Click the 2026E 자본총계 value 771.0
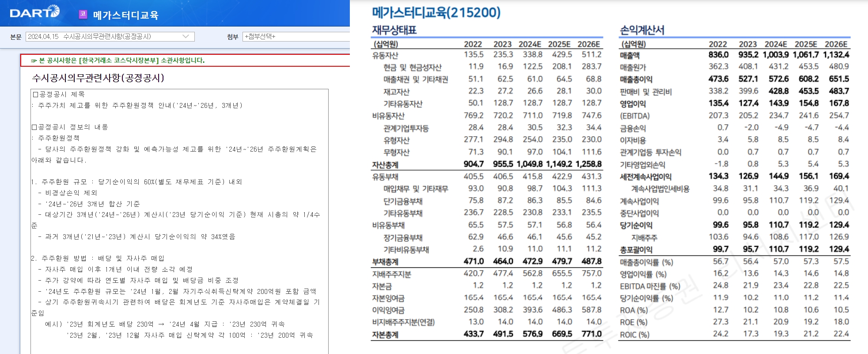 [591, 334]
